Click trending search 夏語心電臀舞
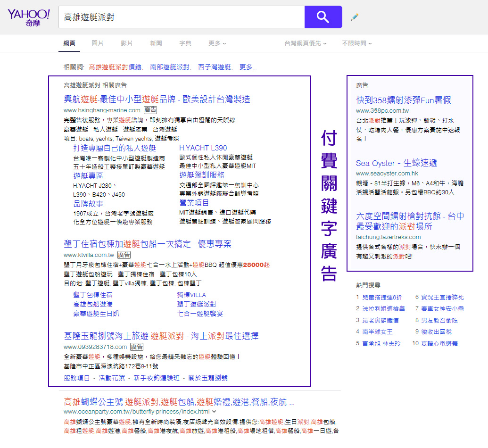This screenshot has width=488, height=448. (439, 343)
